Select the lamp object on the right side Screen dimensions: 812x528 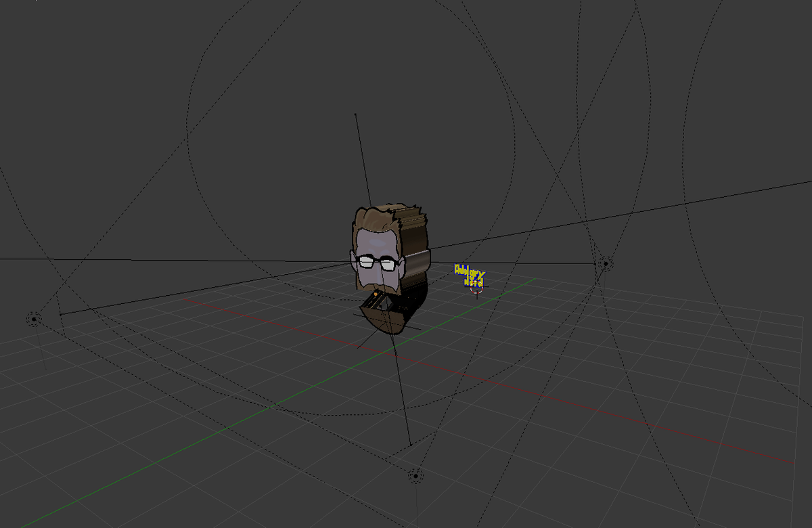[x=606, y=263]
